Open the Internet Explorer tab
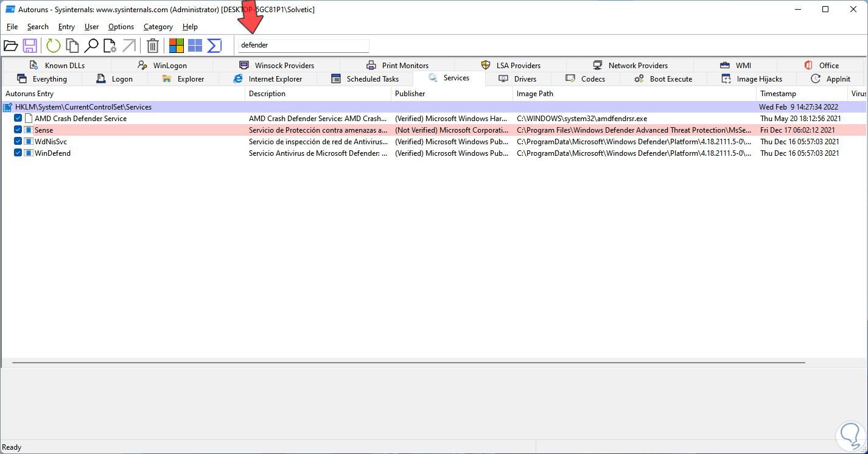This screenshot has height=454, width=868. coord(267,79)
